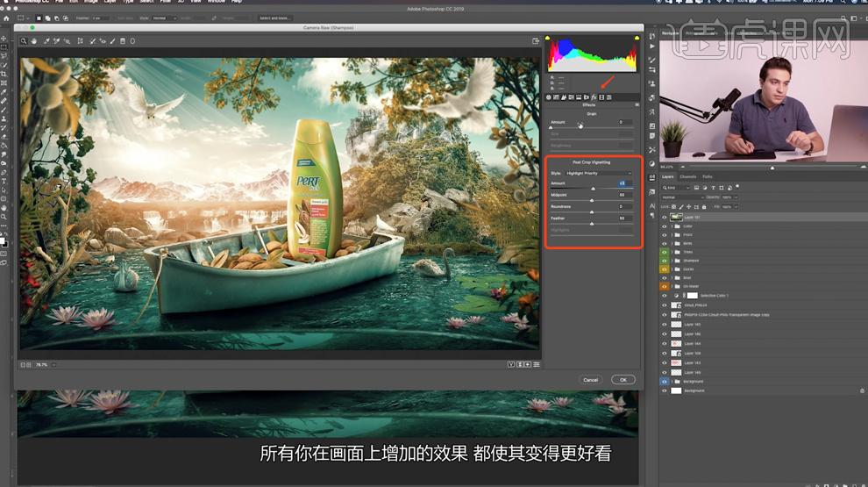The image size is (868, 487).
Task: Toggle shadow clipping warning on histogram
Action: pos(547,38)
